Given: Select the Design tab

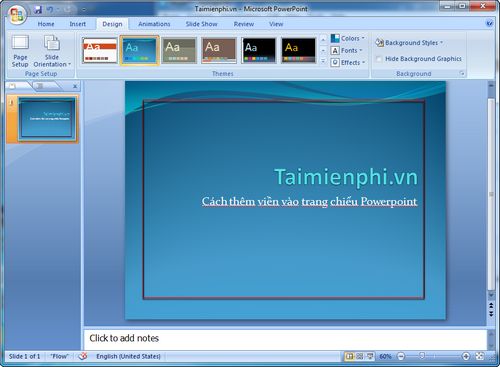Looking at the screenshot, I should [112, 24].
